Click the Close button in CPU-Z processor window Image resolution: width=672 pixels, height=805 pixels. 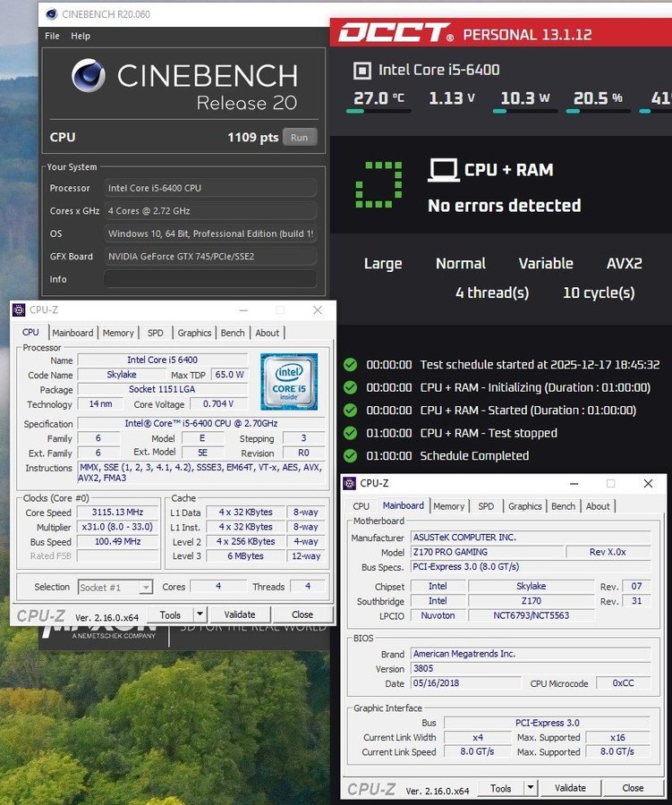(302, 614)
